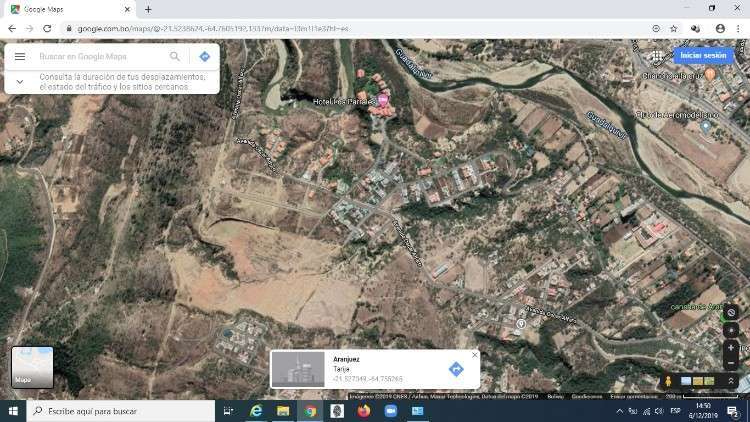Bookmark this page with the star
The height and width of the screenshot is (422, 750).
(674, 28)
